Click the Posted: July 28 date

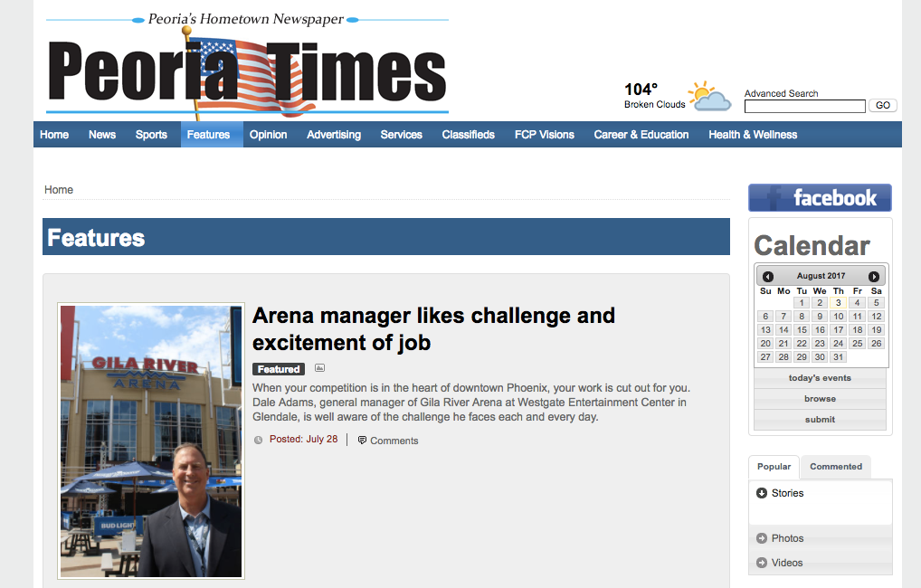pyautogui.click(x=304, y=440)
